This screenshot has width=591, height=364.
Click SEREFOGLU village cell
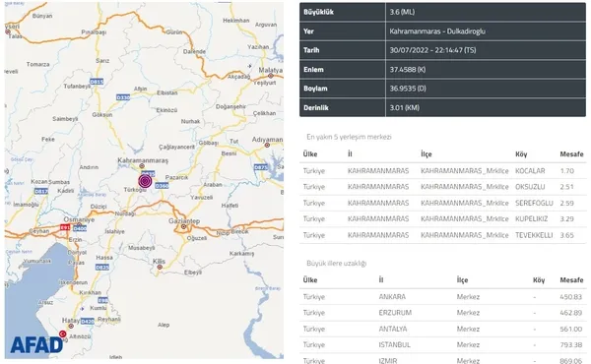tap(534, 203)
